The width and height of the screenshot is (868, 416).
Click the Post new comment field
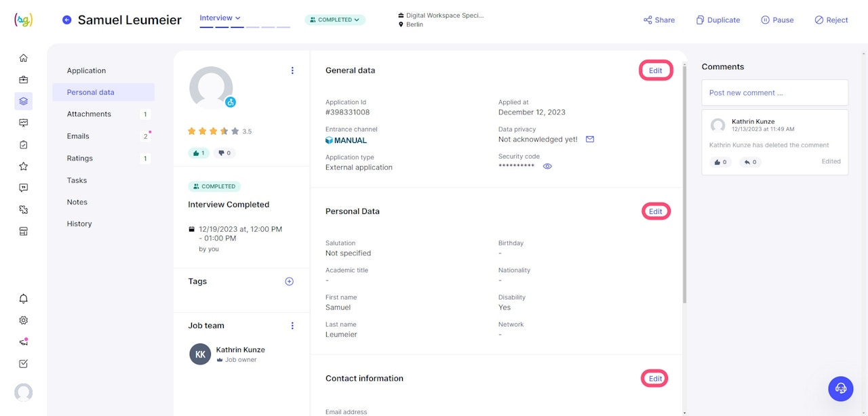pyautogui.click(x=774, y=93)
